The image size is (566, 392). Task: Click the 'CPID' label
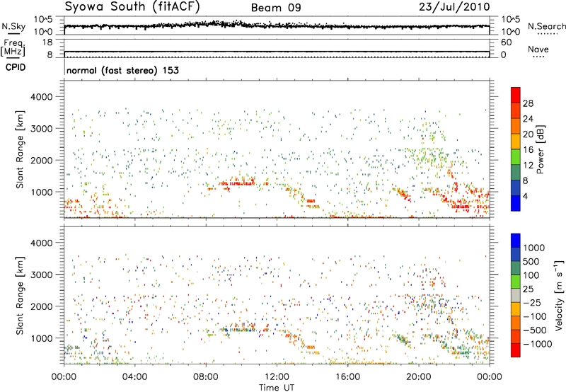16,67
